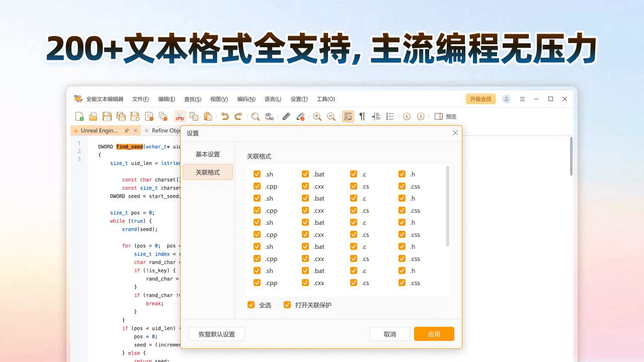Open the 编码(N) menu
The height and width of the screenshot is (362, 644).
tap(246, 99)
